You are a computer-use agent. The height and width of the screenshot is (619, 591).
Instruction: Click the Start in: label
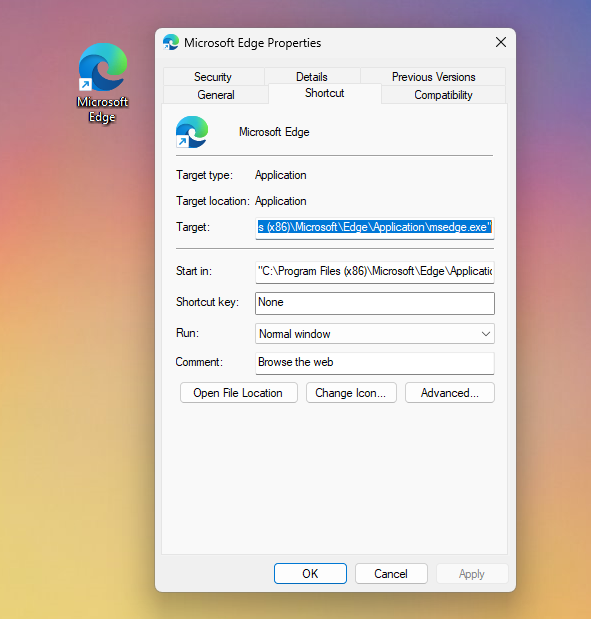(x=194, y=271)
